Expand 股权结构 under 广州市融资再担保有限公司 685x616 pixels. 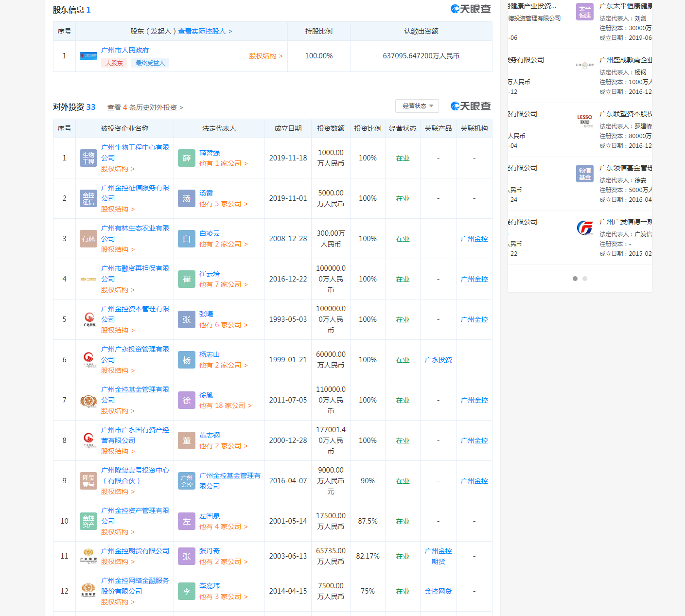click(118, 290)
